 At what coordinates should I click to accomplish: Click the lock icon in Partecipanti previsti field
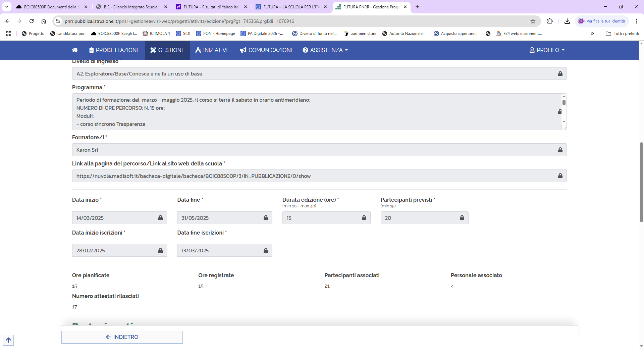pos(462,218)
